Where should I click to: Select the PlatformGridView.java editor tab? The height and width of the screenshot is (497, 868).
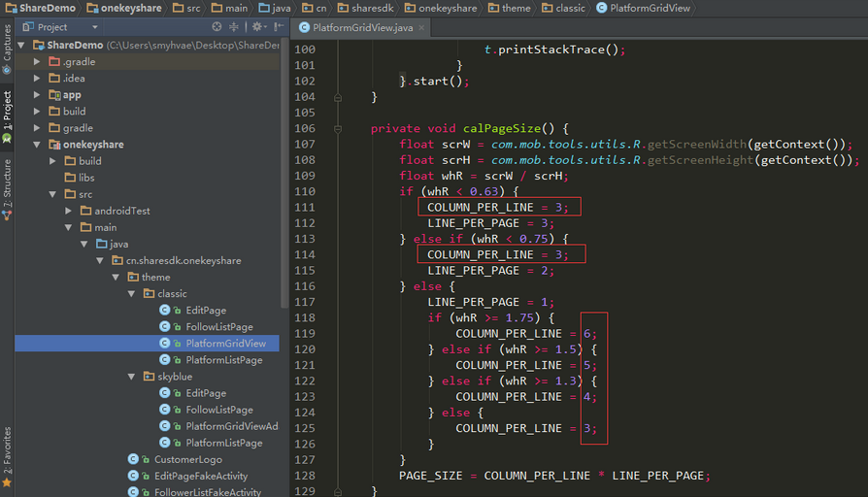tap(361, 28)
